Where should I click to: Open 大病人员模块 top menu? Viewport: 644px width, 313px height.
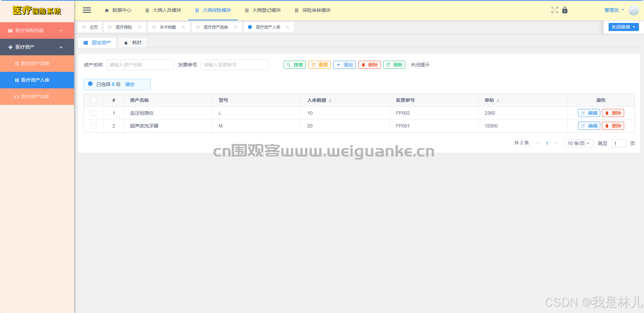(163, 10)
